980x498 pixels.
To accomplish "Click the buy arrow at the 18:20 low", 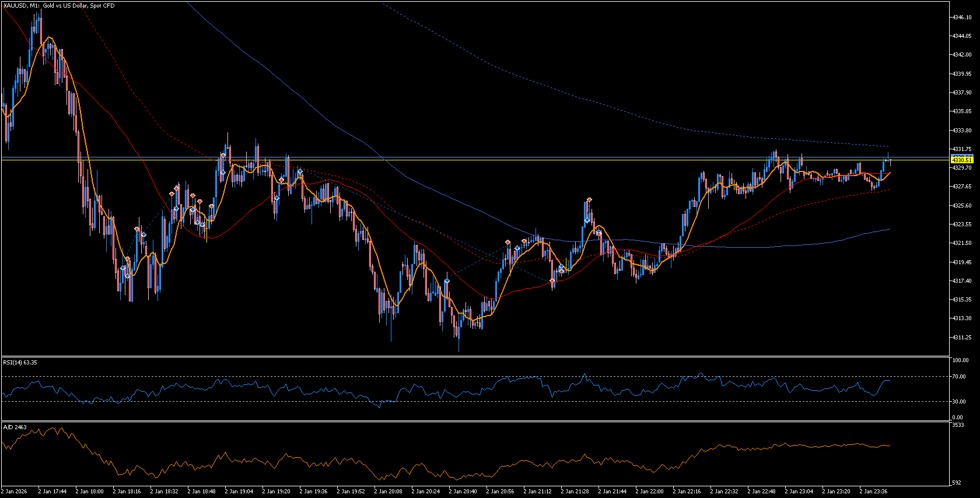I will (x=123, y=268).
